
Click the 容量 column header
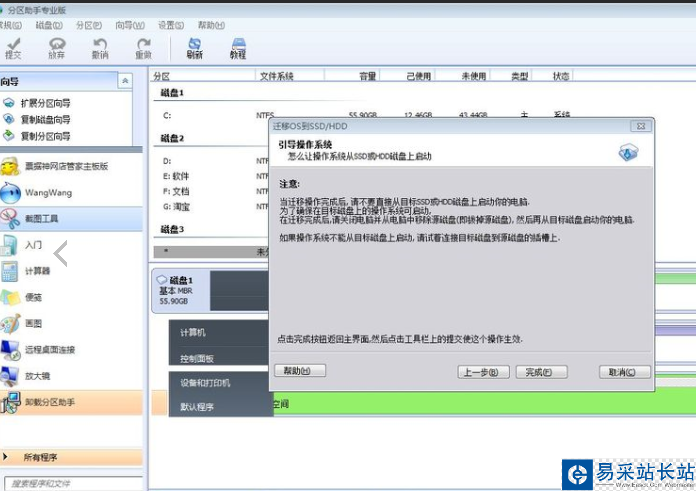352,76
